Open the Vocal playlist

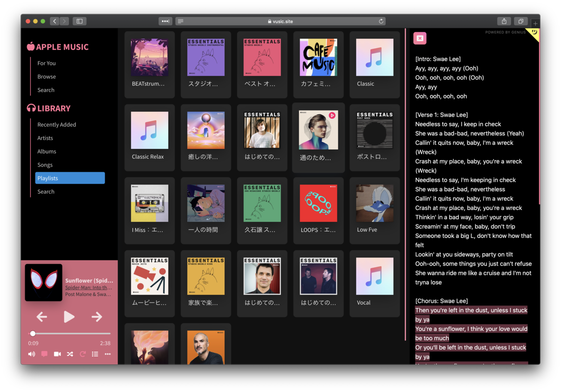click(x=375, y=284)
